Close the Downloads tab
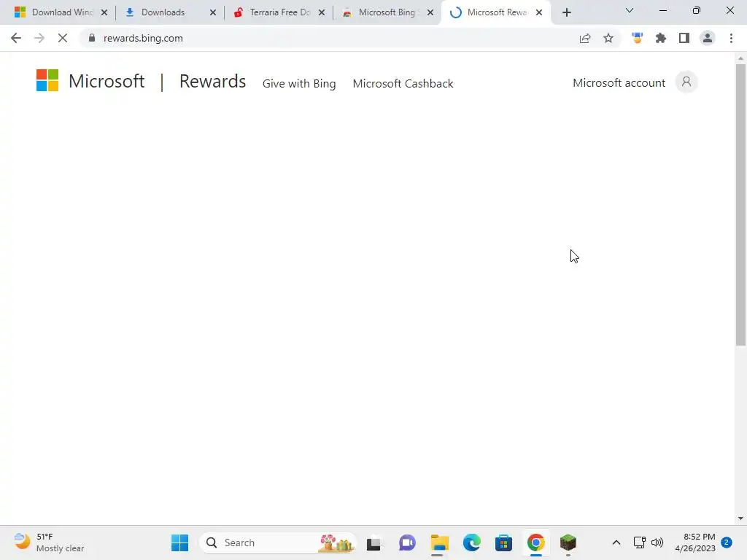Viewport: 747px width, 560px height. click(213, 12)
